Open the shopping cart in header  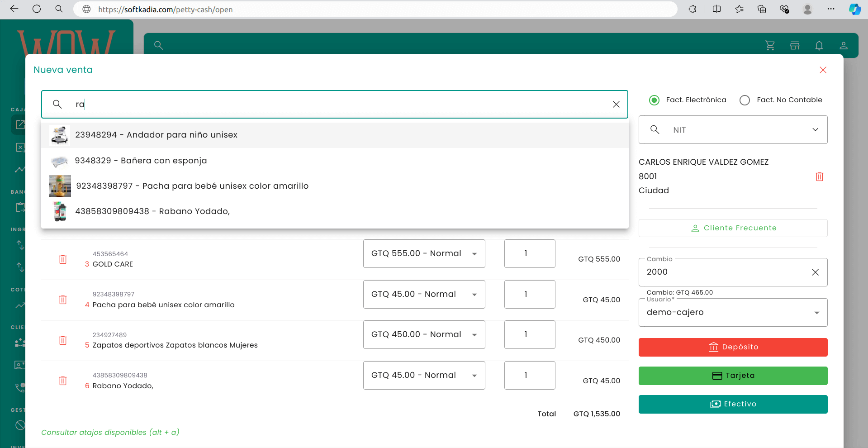tap(770, 45)
